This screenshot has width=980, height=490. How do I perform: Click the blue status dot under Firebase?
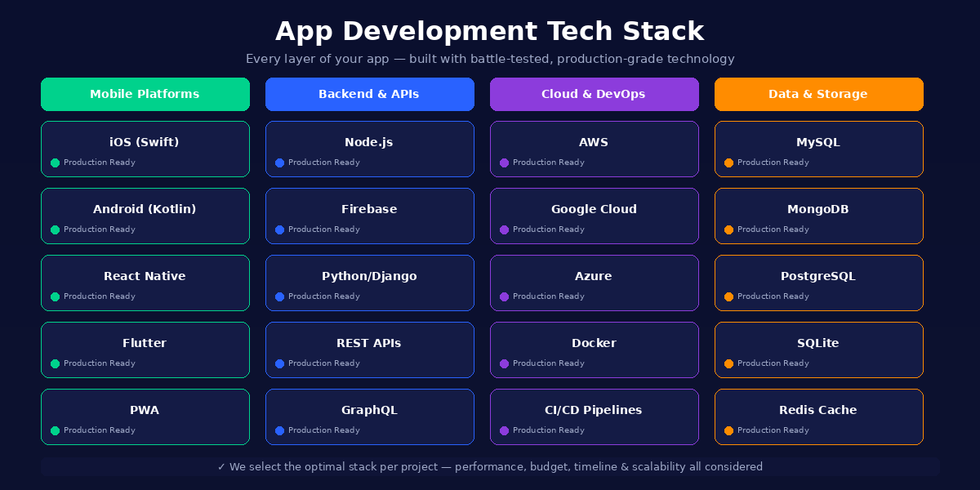coord(280,229)
